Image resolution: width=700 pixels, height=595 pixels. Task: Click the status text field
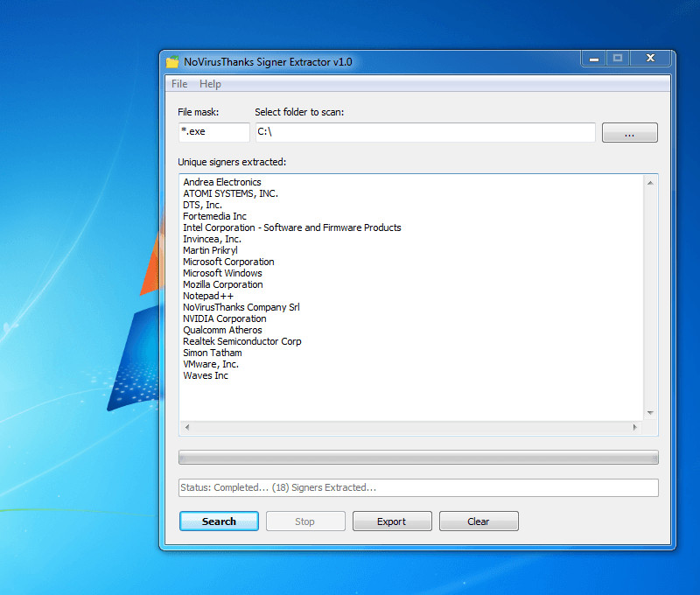click(418, 487)
